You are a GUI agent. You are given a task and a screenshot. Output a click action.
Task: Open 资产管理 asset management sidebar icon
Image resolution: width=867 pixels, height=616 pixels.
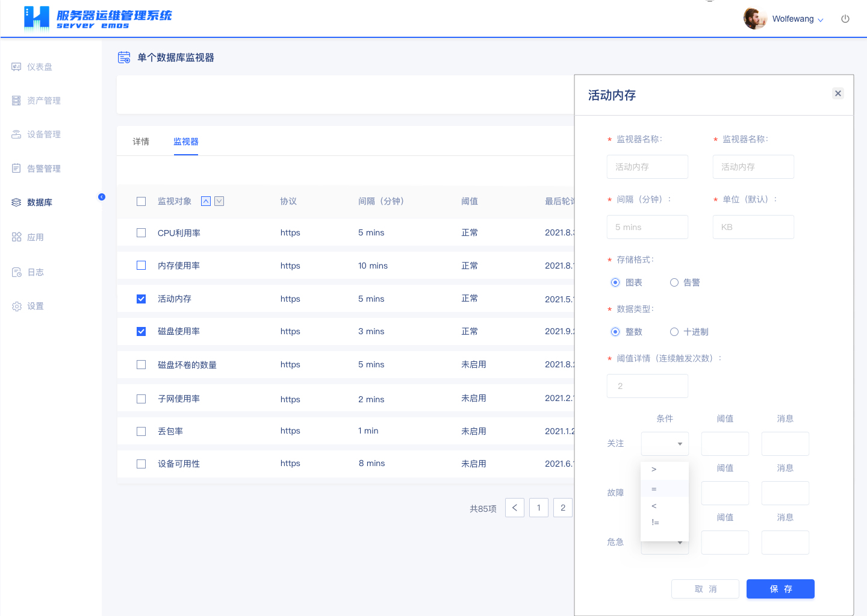pos(17,101)
